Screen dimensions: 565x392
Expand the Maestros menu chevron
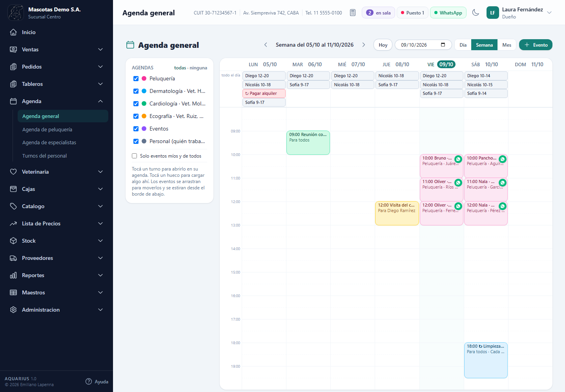[x=100, y=292]
